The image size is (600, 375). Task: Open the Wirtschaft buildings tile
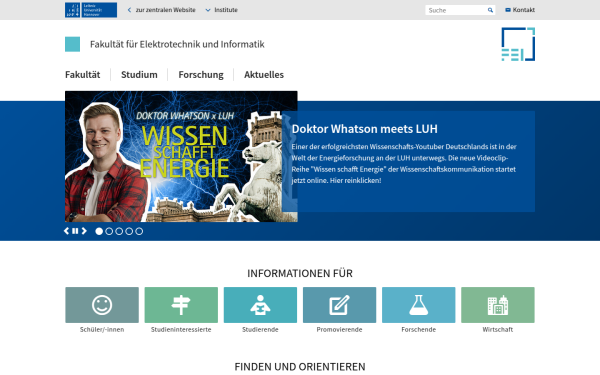pos(498,305)
